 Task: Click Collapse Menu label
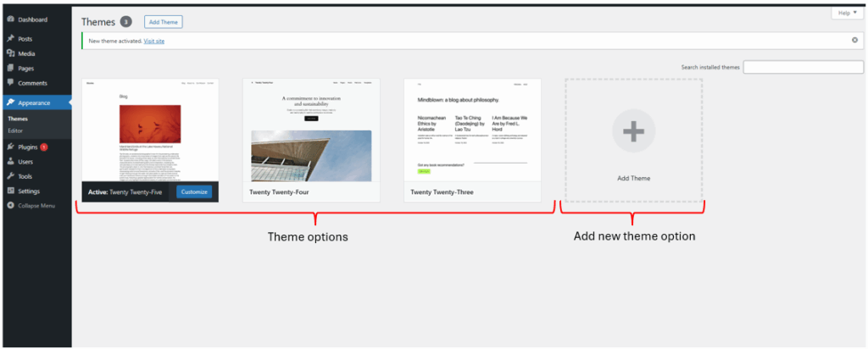coord(36,206)
